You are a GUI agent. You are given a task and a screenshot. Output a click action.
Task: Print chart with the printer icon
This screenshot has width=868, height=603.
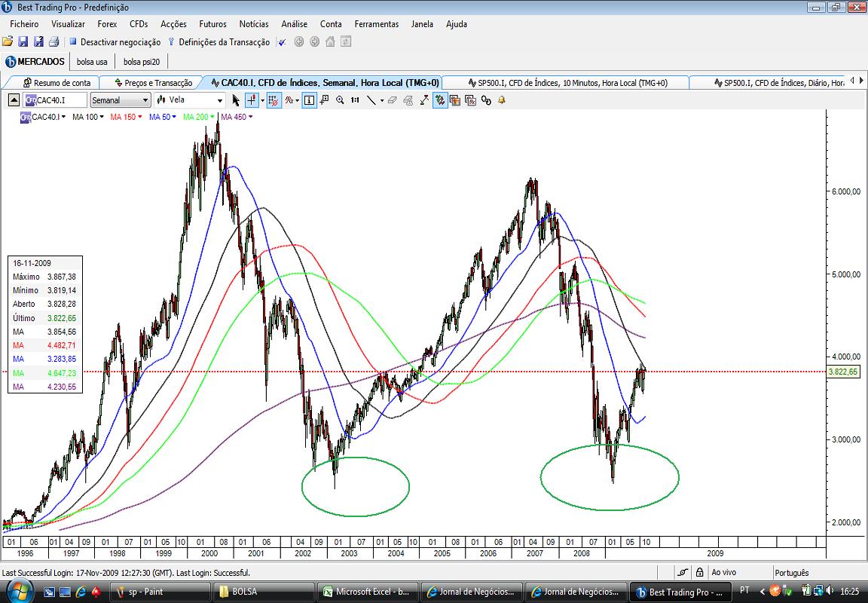pos(53,41)
